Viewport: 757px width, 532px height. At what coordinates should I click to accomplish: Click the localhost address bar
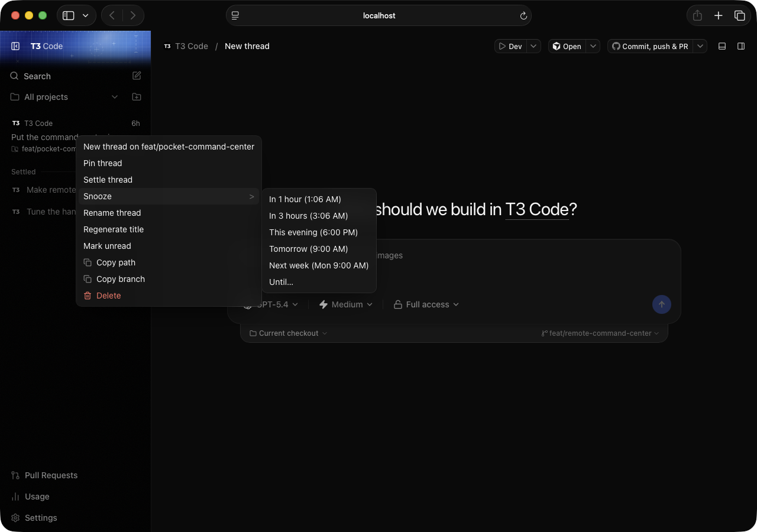[378, 16]
